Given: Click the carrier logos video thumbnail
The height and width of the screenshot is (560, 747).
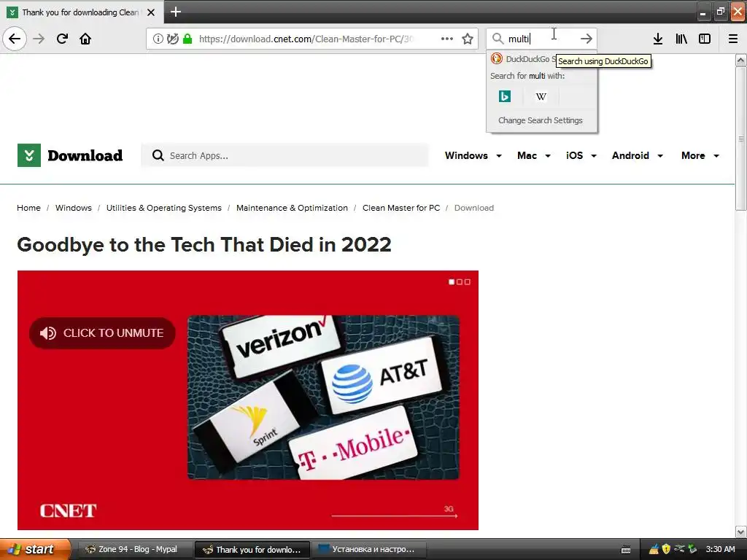Looking at the screenshot, I should [323, 397].
